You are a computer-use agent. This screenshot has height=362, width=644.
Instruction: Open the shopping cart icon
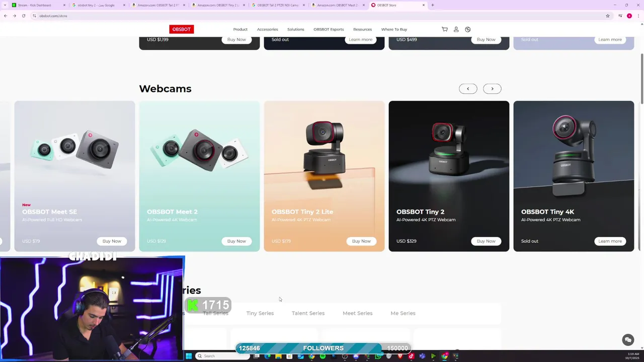coord(444,29)
